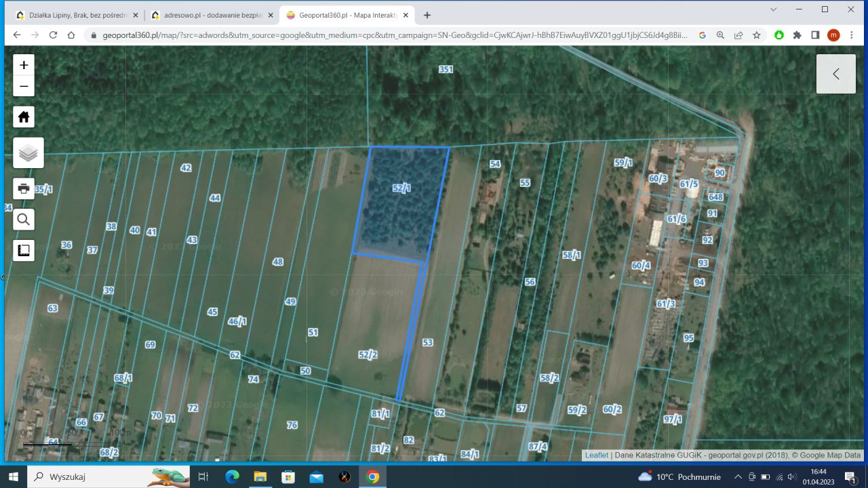Reset map to home view
This screenshot has width=868, height=488.
[x=24, y=117]
